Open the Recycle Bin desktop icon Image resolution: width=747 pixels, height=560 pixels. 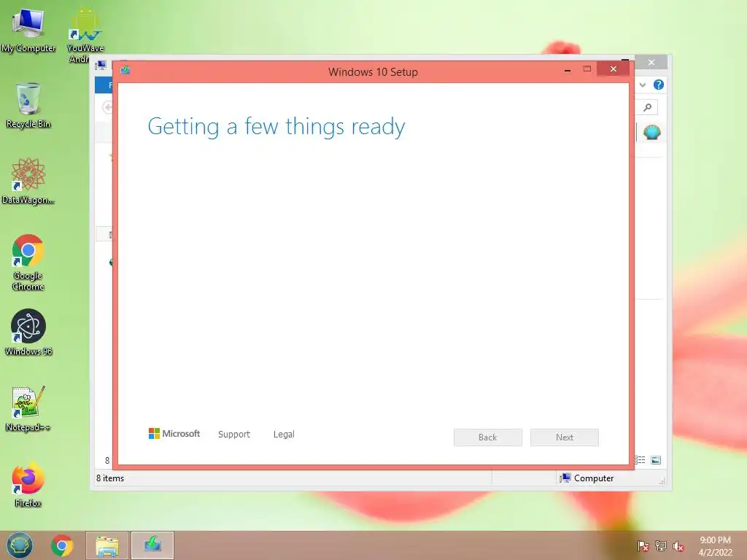28,106
